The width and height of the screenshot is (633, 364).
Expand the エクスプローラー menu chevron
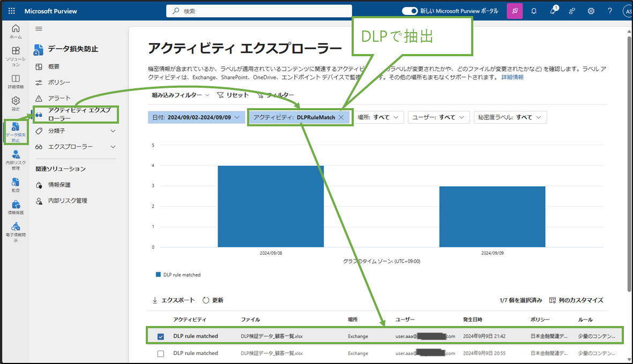pyautogui.click(x=113, y=147)
